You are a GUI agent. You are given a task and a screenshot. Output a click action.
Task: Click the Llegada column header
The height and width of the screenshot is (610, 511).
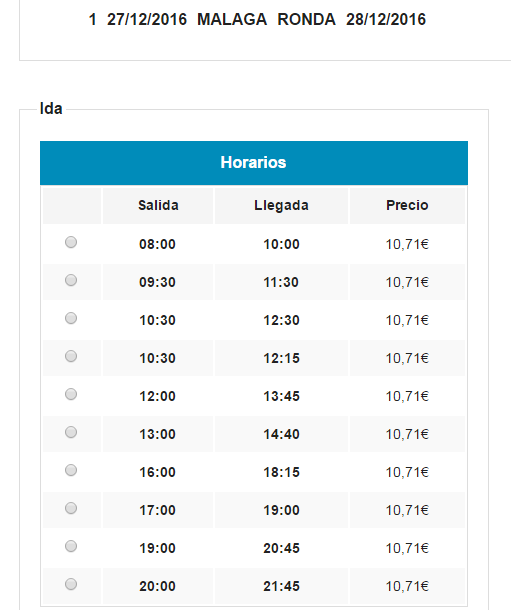tap(281, 205)
